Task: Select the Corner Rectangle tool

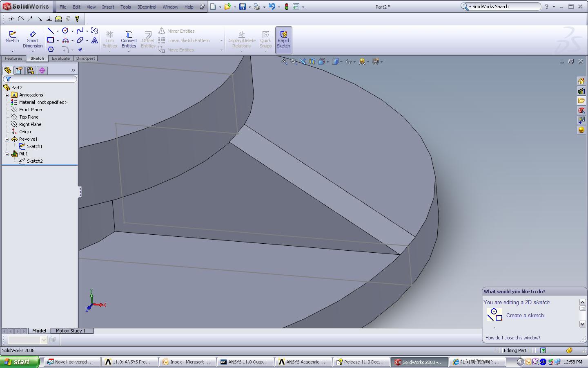Action: [x=51, y=40]
